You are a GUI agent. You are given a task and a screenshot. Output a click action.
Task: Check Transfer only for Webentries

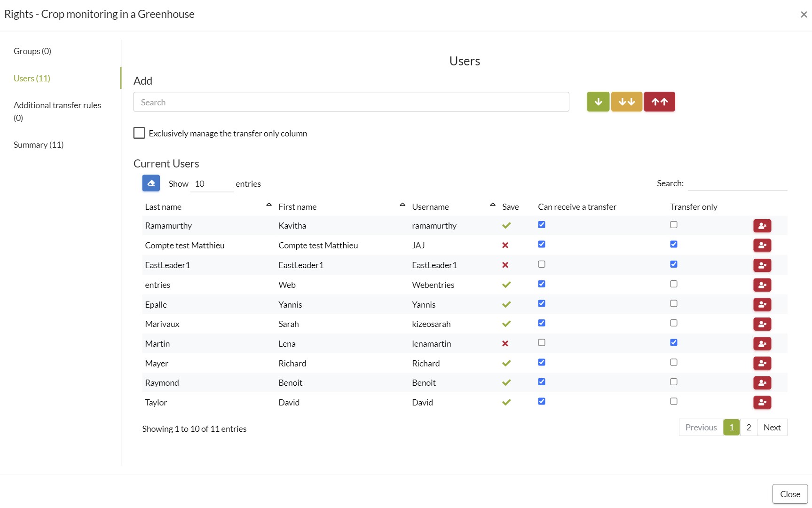coord(674,284)
